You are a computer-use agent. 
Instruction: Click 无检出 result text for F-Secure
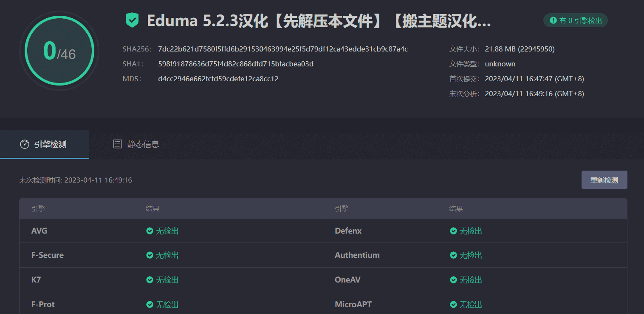click(167, 255)
